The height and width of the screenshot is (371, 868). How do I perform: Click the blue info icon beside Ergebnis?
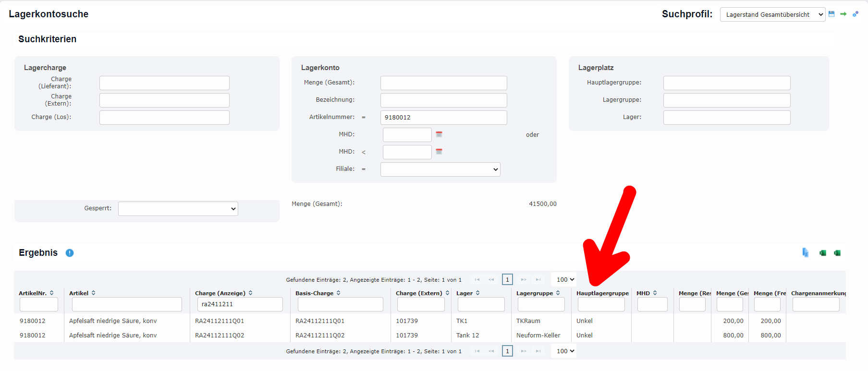click(70, 253)
